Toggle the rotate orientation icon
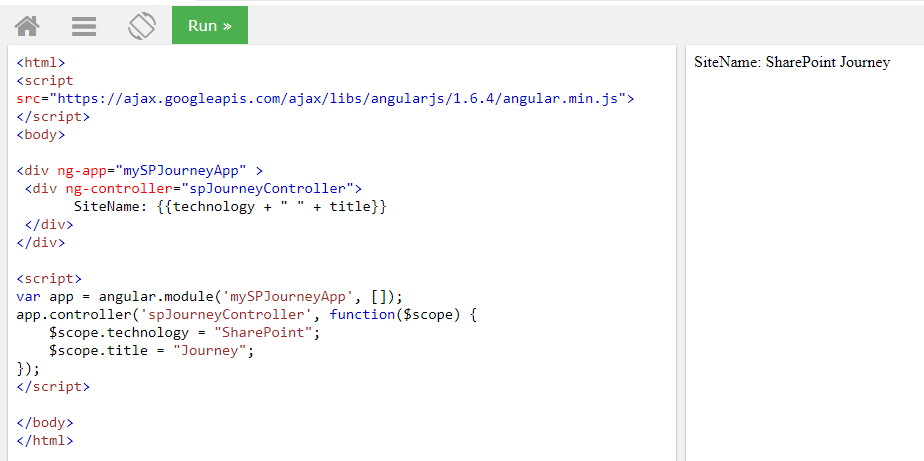This screenshot has height=461, width=924. (x=142, y=26)
